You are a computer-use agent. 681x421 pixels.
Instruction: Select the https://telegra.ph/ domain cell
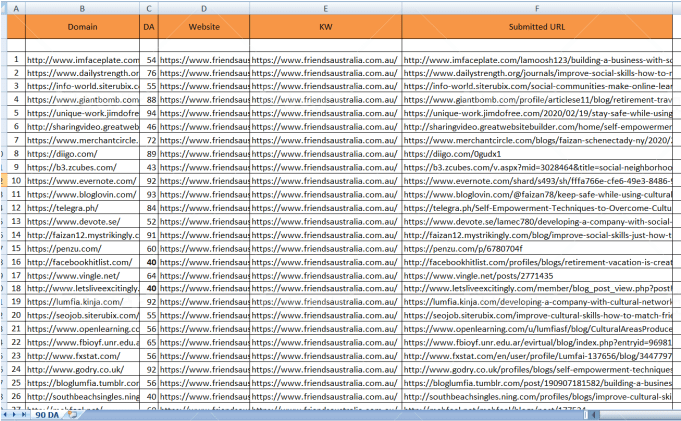(x=83, y=207)
